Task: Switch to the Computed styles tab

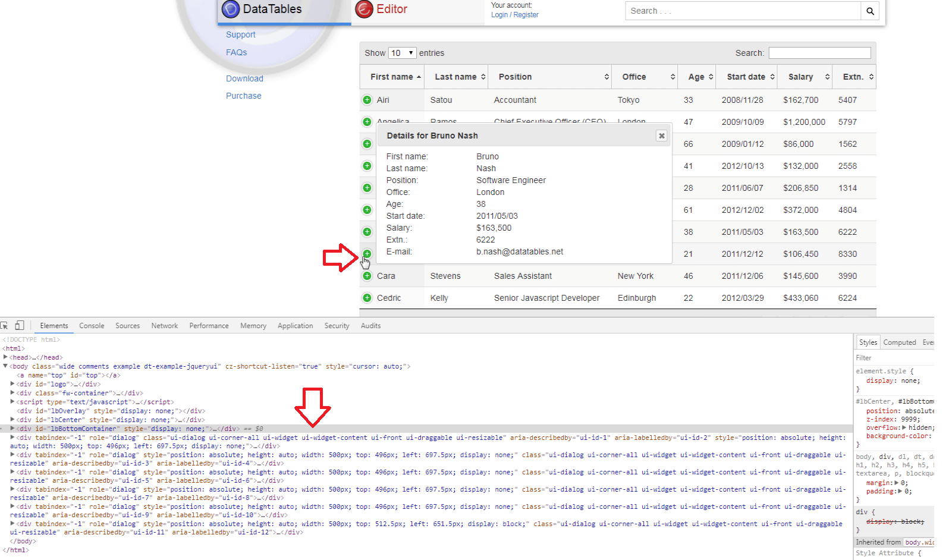Action: click(x=899, y=342)
